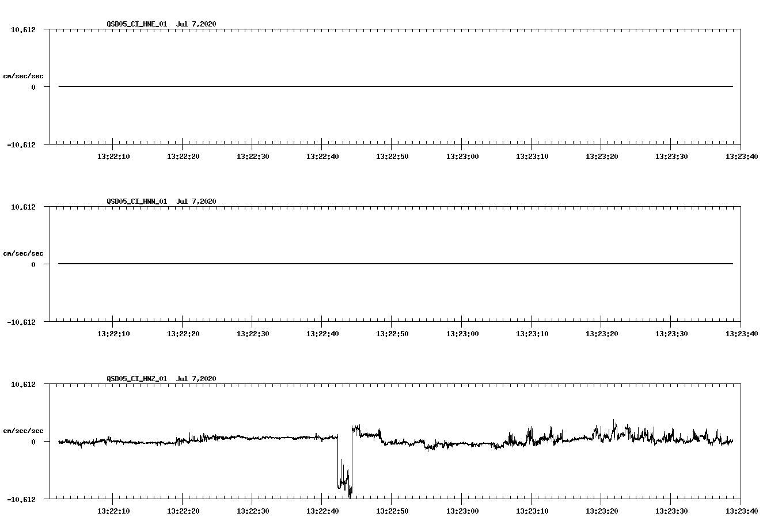This screenshot has height=532, width=782.
Task: Select the Jul 7,2020 date on HNN plot
Action: pos(196,202)
